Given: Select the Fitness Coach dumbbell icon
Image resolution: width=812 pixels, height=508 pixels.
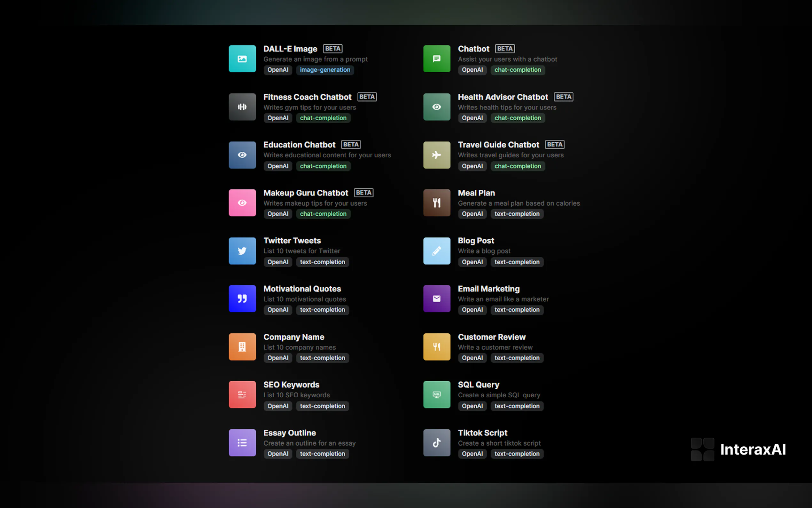Looking at the screenshot, I should coord(242,107).
